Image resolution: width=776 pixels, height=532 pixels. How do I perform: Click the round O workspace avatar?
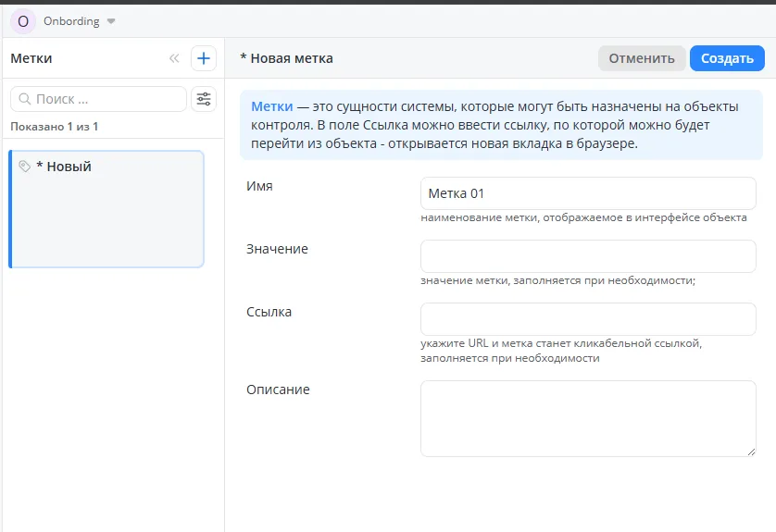point(23,20)
